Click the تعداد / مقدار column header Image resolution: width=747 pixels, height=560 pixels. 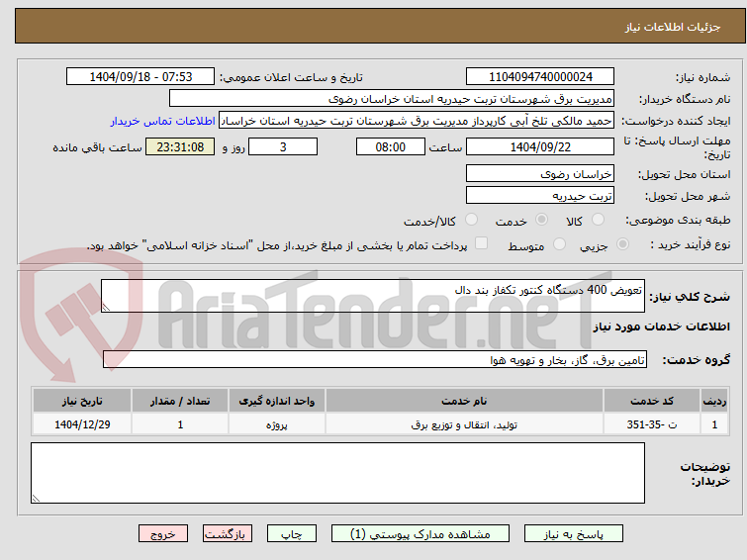tap(180, 401)
